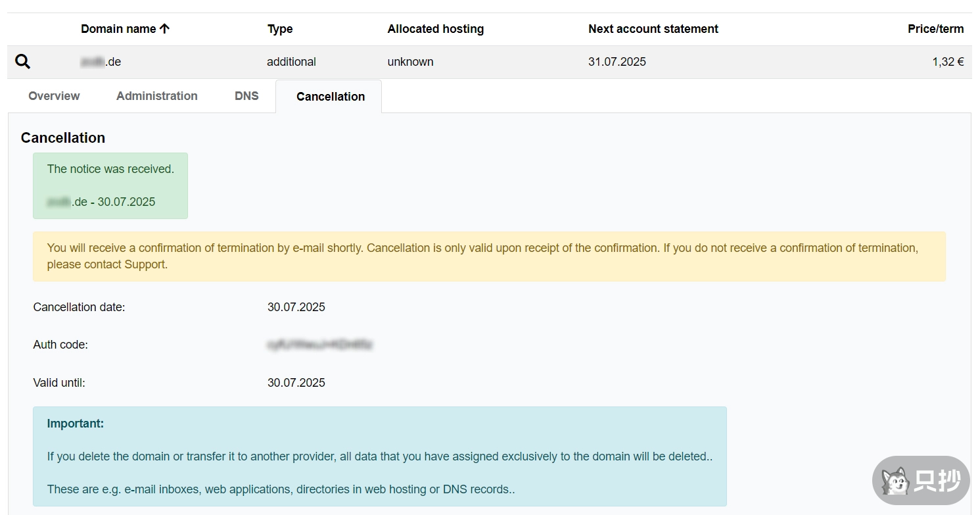Open the Overview tab
The height and width of the screenshot is (515, 980).
(x=54, y=96)
